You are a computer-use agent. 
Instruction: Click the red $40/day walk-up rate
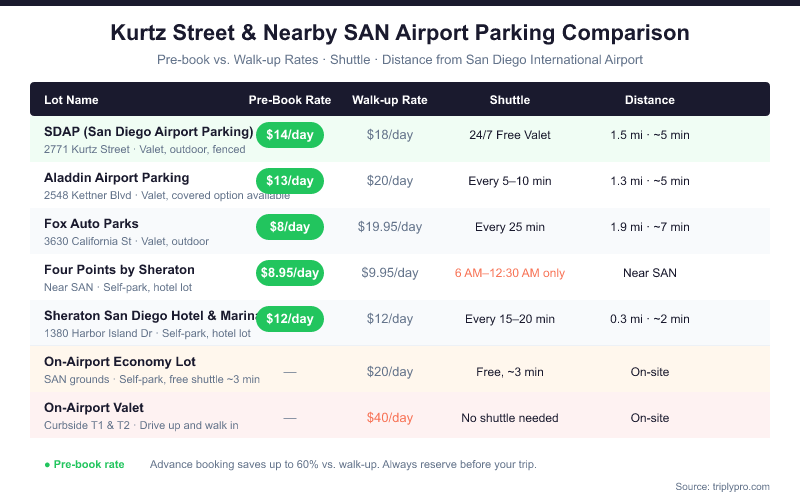390,418
